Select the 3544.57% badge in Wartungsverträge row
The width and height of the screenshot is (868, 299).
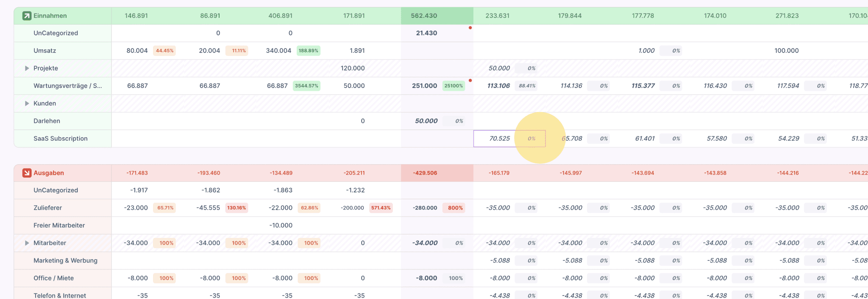pos(306,86)
